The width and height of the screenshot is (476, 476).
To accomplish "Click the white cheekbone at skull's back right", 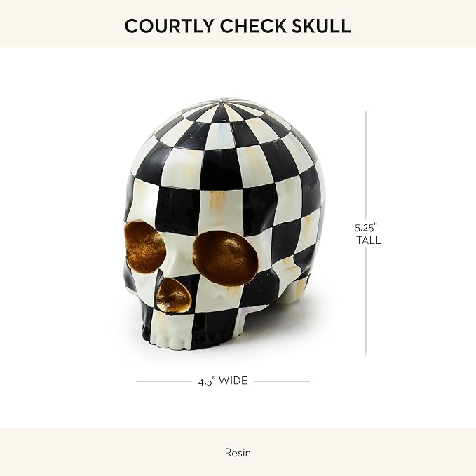I will 296,290.
